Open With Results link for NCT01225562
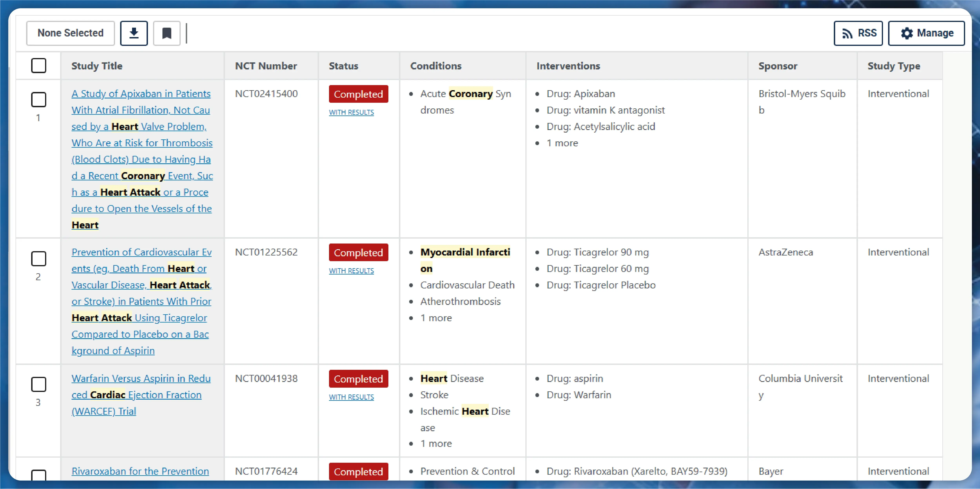Viewport: 980px width, 489px height. click(x=351, y=271)
